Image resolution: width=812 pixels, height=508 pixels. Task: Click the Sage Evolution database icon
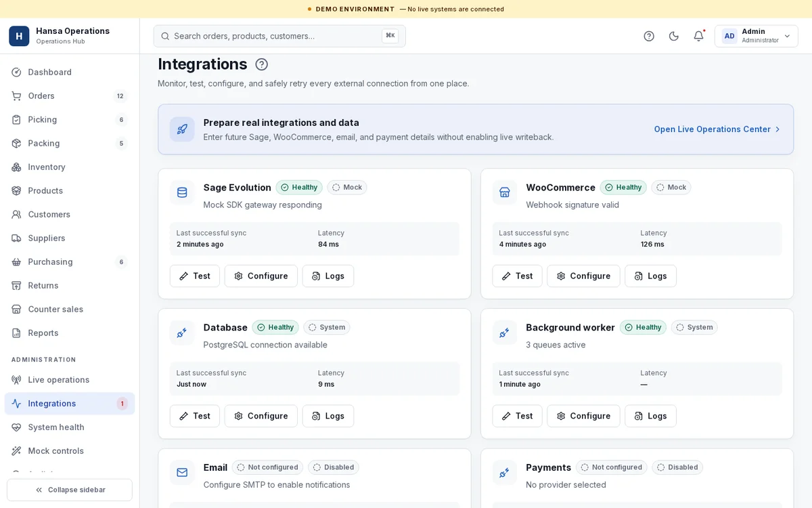pos(182,192)
